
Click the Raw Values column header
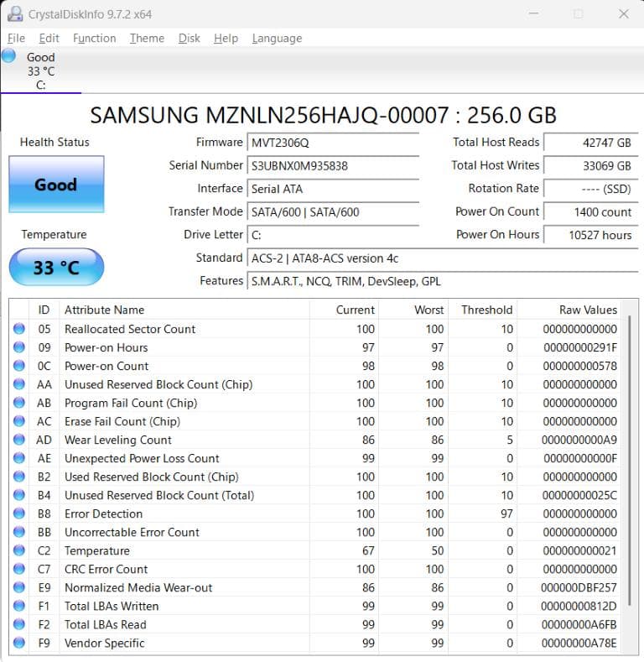[569, 310]
